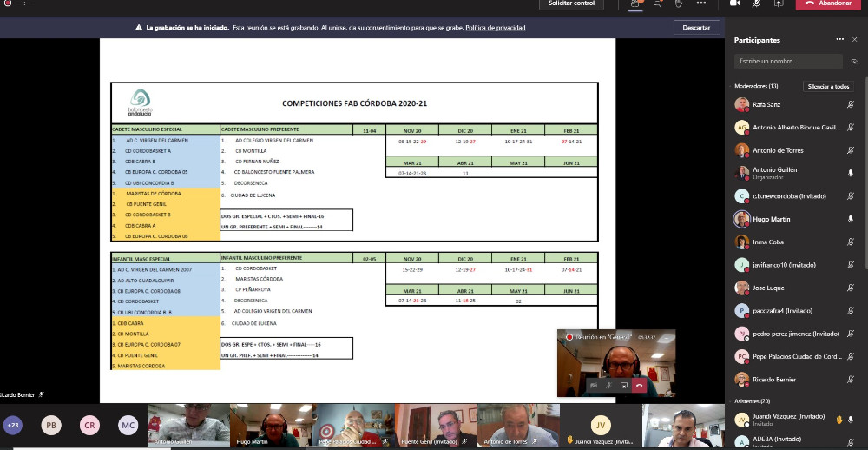Click the mic icon next to Jose Luque
The height and width of the screenshot is (450, 868).
coord(851,288)
